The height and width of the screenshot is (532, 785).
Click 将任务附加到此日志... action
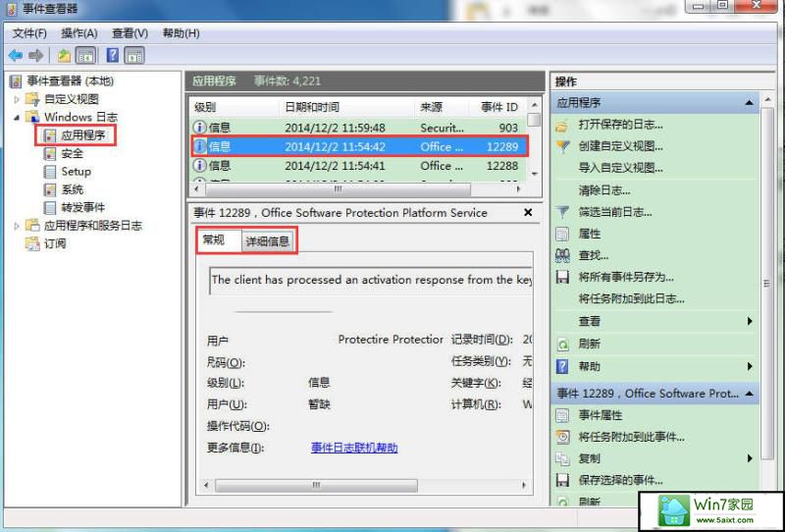coord(631,299)
